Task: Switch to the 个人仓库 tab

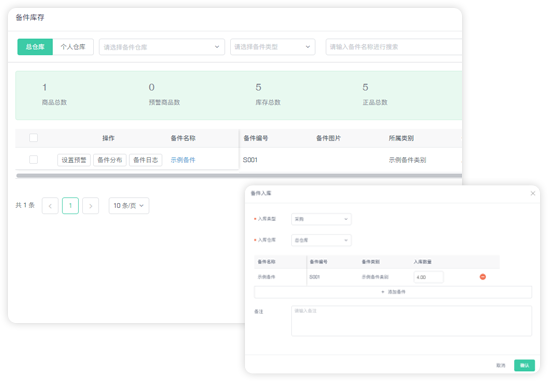Action: point(73,47)
